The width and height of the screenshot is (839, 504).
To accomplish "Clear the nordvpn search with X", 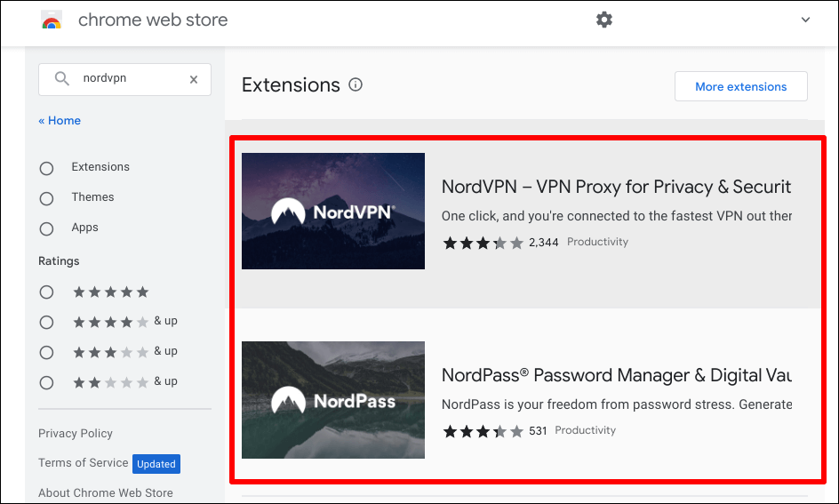I will point(194,79).
